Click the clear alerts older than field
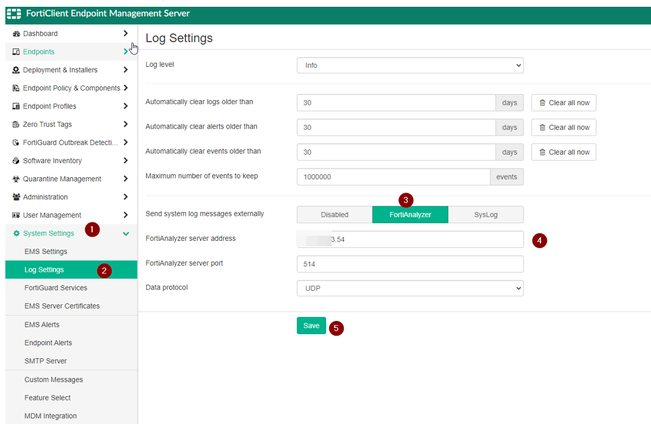The width and height of the screenshot is (651, 424). click(x=396, y=127)
